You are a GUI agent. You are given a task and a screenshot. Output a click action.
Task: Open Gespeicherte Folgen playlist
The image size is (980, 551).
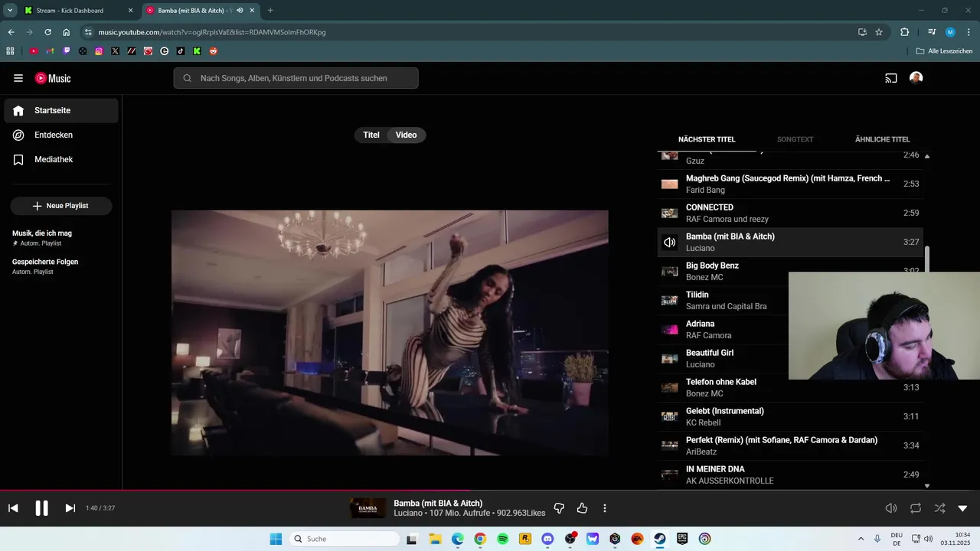coord(61,266)
